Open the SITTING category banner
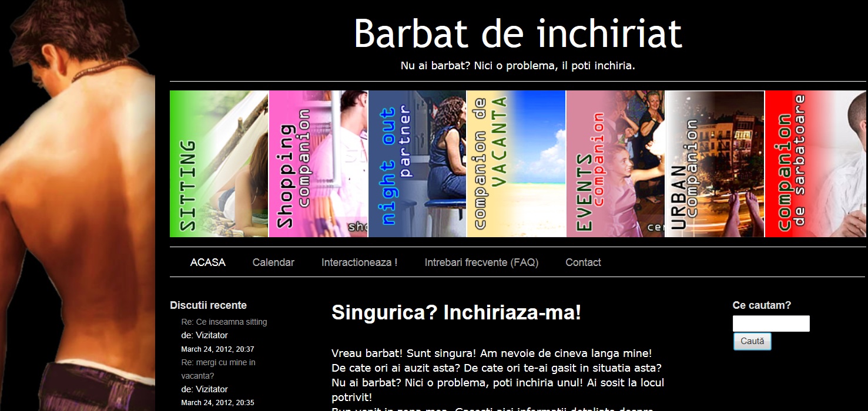868x411 pixels. click(219, 164)
